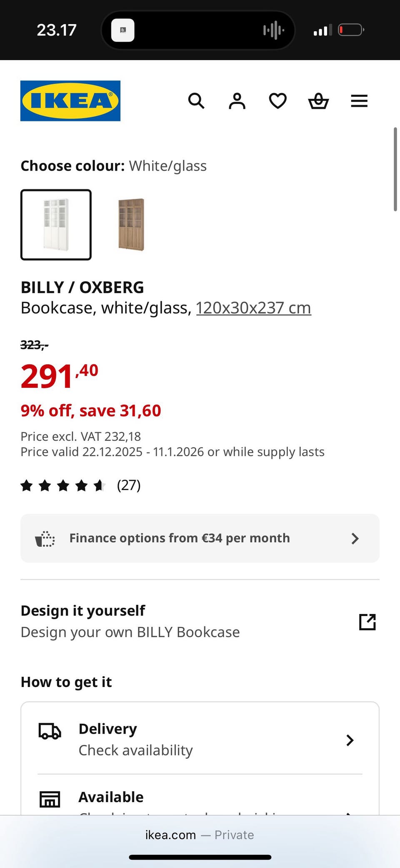Viewport: 400px width, 868px height.
Task: Open Design your own BILLY Bookcase
Action: (130, 632)
